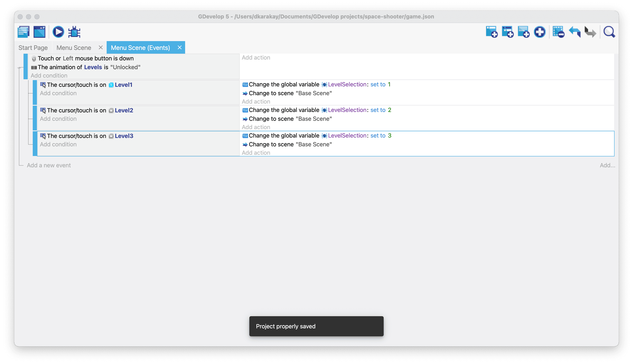Add a comment event icon
Viewport: 633px width, 364px height.
tap(523, 32)
